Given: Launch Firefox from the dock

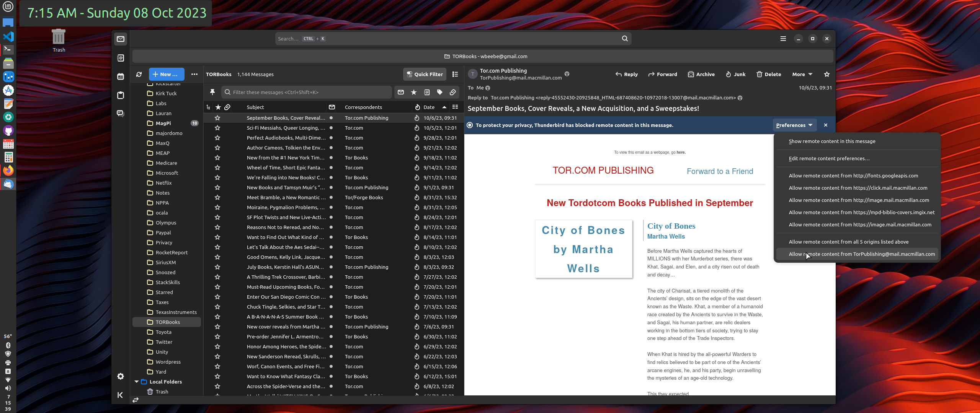Looking at the screenshot, I should tap(8, 170).
